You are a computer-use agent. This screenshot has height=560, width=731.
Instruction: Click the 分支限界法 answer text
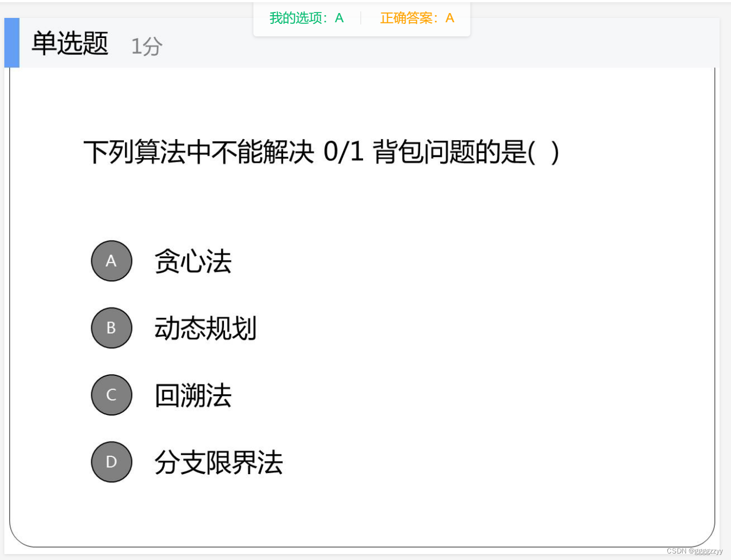click(218, 462)
